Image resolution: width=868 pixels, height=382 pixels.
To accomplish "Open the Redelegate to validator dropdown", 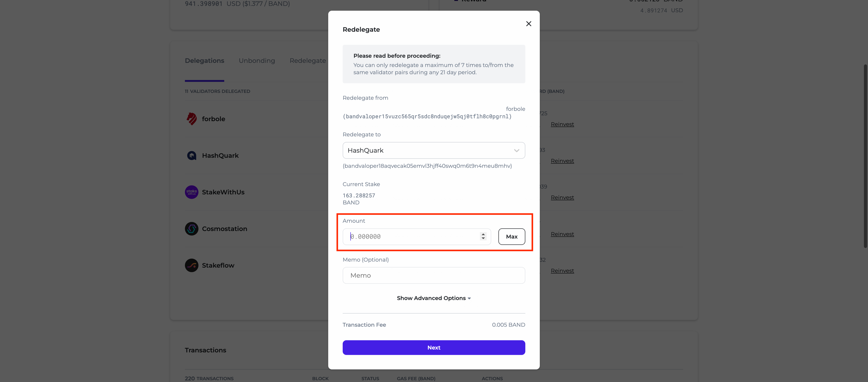I will click(x=433, y=151).
